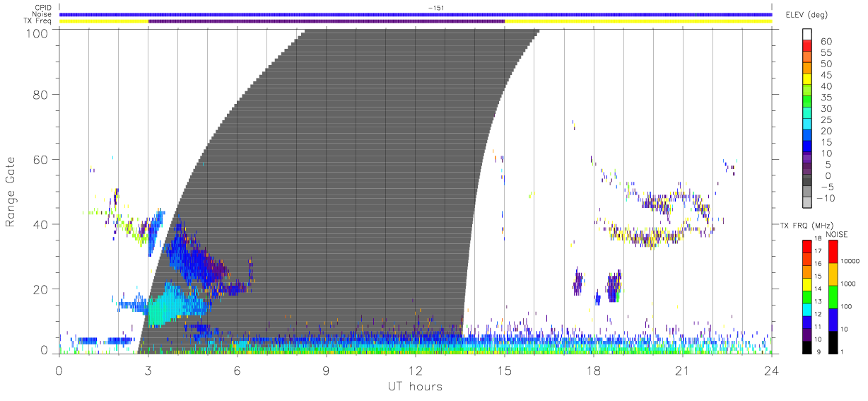Pick the black swatch in TX FRQ bar
The width and height of the screenshot is (868, 401).
point(807,348)
